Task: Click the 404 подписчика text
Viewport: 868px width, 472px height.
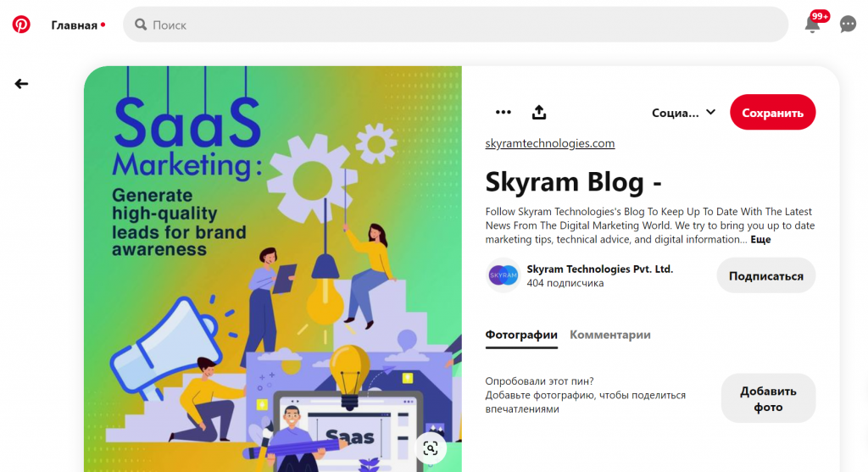Action: (565, 283)
